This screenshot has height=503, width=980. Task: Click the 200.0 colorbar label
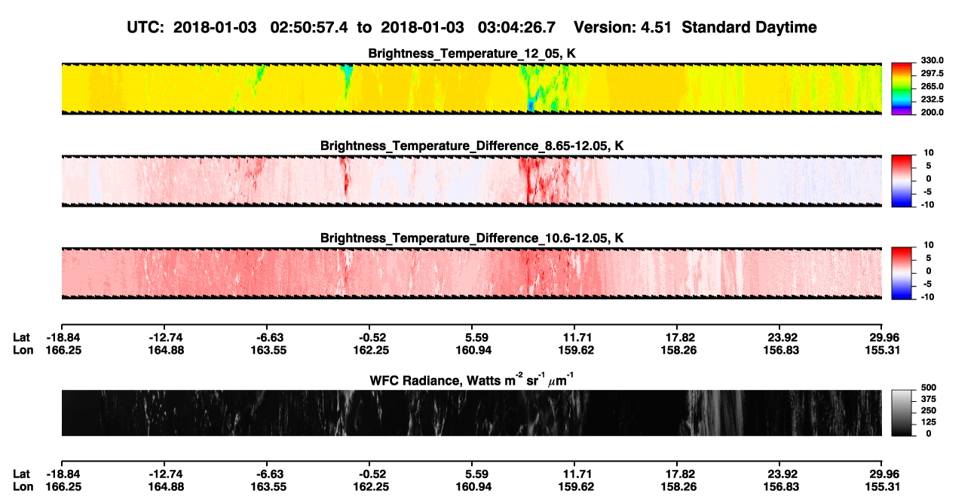[932, 112]
